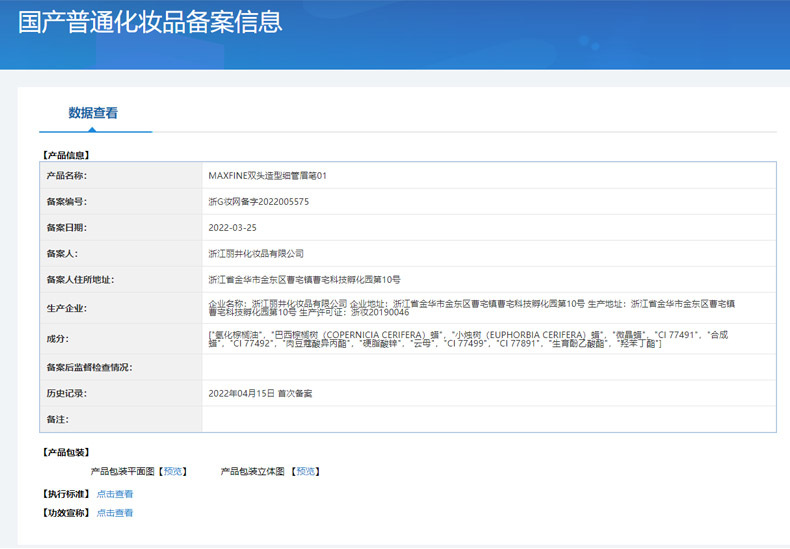Click 点击查看 next to 执行标准
The image size is (790, 549).
115,494
